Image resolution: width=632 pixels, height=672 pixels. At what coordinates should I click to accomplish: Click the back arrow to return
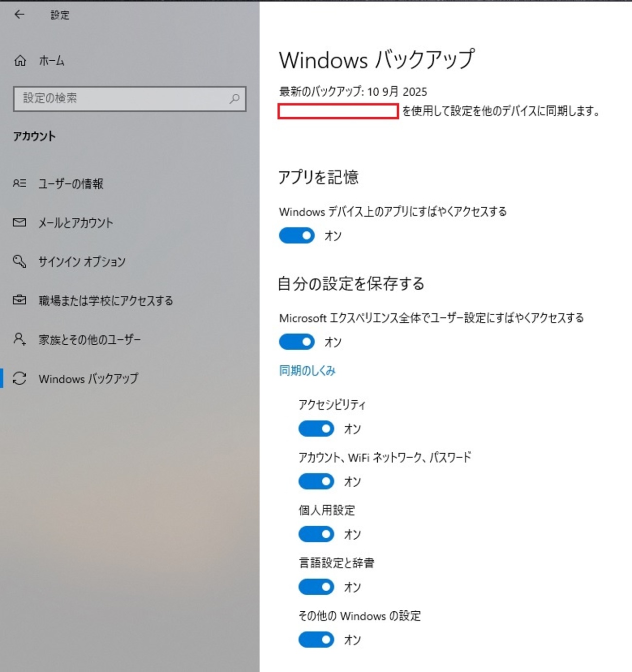coord(19,15)
